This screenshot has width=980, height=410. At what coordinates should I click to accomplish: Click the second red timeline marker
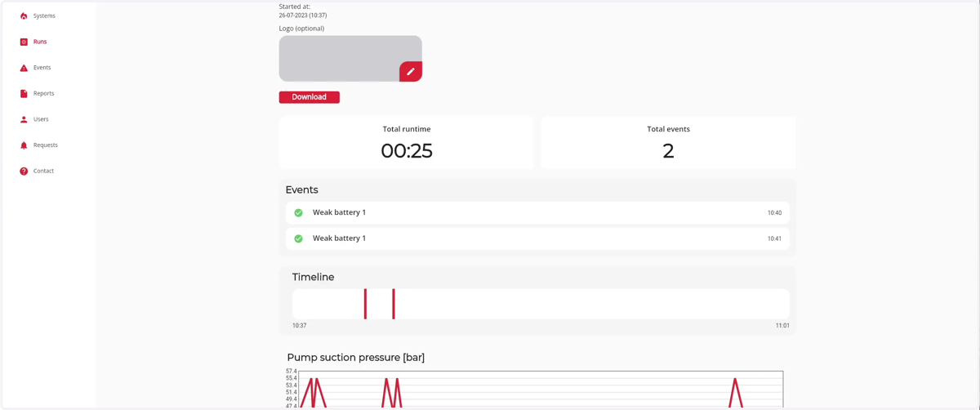click(x=394, y=304)
